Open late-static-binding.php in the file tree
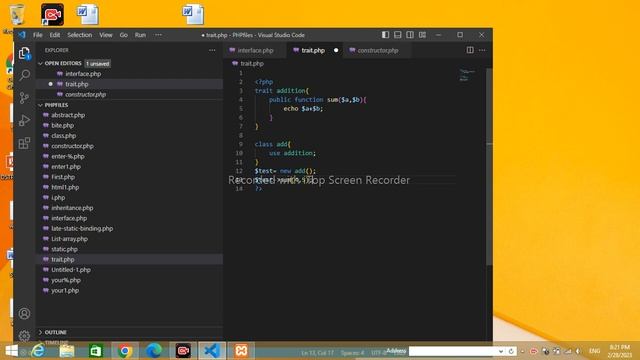This screenshot has width=640, height=360. tap(130, 229)
